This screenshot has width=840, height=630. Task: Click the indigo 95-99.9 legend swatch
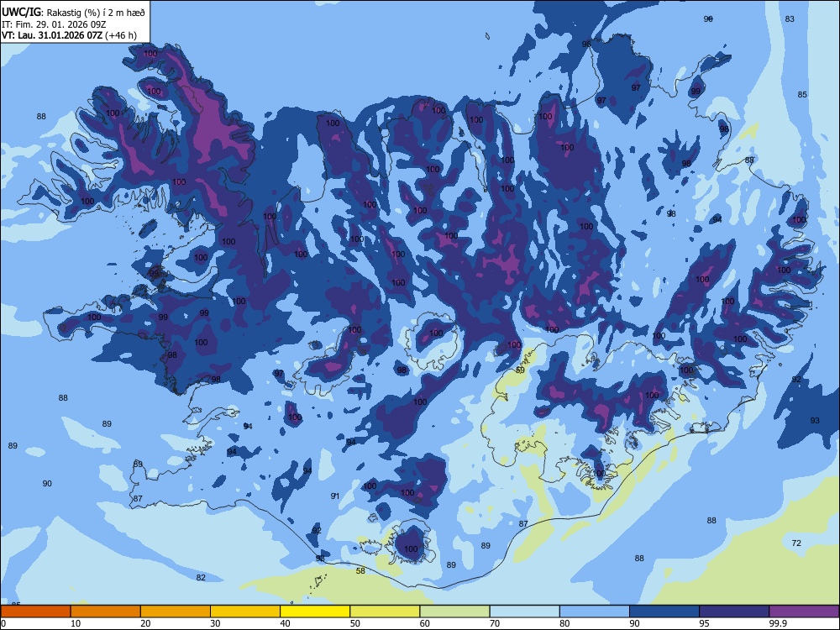tap(734, 612)
